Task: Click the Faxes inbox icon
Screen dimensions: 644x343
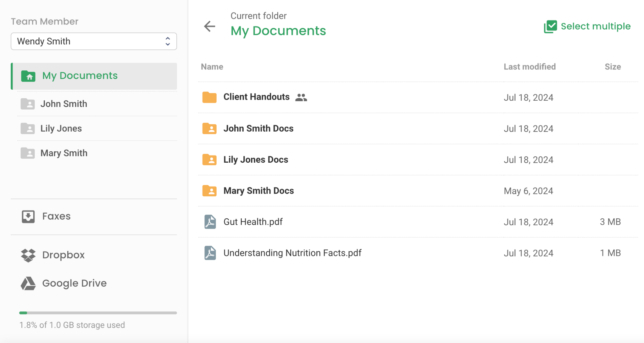Action: pyautogui.click(x=28, y=216)
